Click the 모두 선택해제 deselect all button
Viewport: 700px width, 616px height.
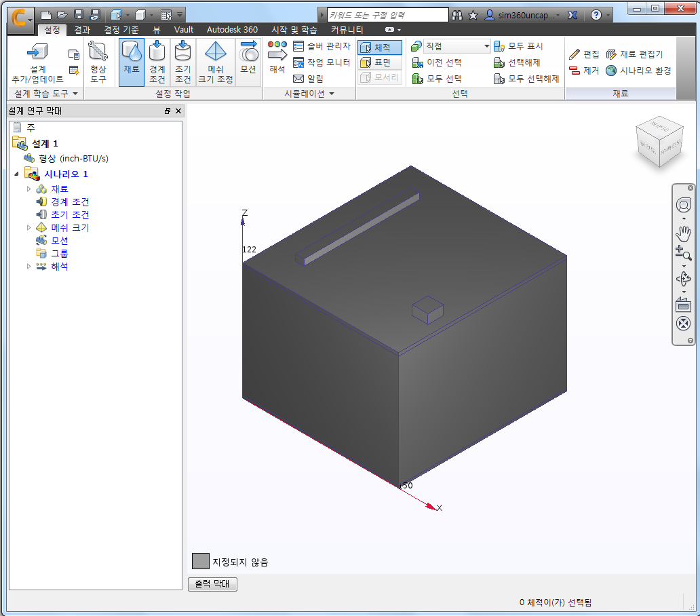[x=526, y=79]
